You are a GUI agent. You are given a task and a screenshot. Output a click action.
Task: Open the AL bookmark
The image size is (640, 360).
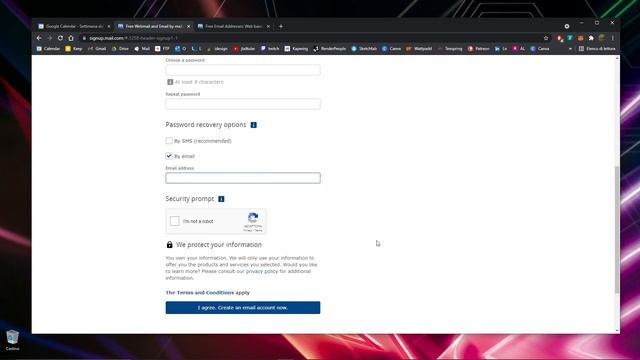519,49
